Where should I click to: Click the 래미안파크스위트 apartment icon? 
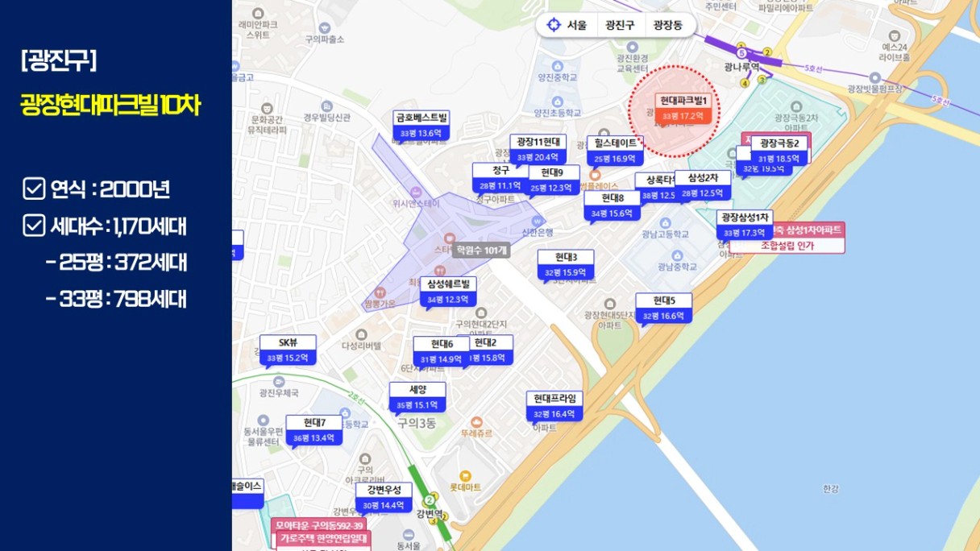coord(257,14)
